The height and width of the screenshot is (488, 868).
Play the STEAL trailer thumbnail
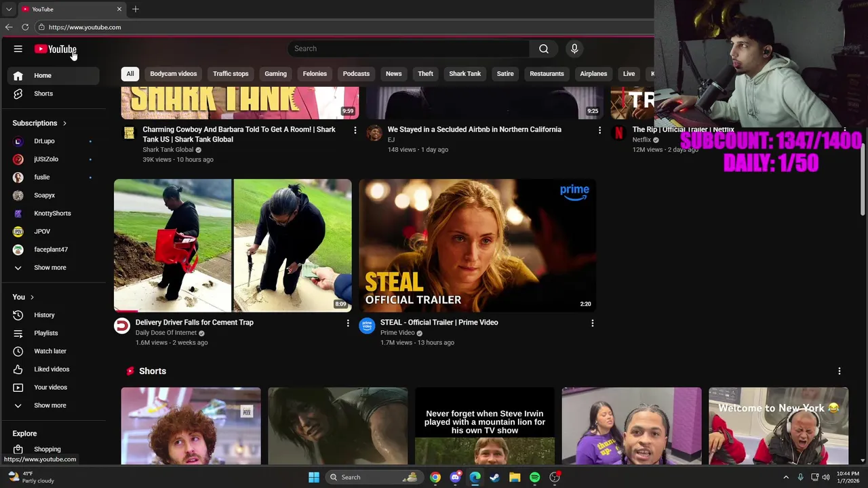coord(477,245)
